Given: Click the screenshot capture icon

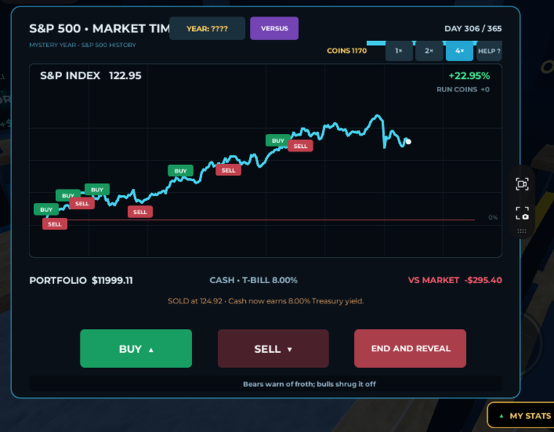Looking at the screenshot, I should coord(522,213).
